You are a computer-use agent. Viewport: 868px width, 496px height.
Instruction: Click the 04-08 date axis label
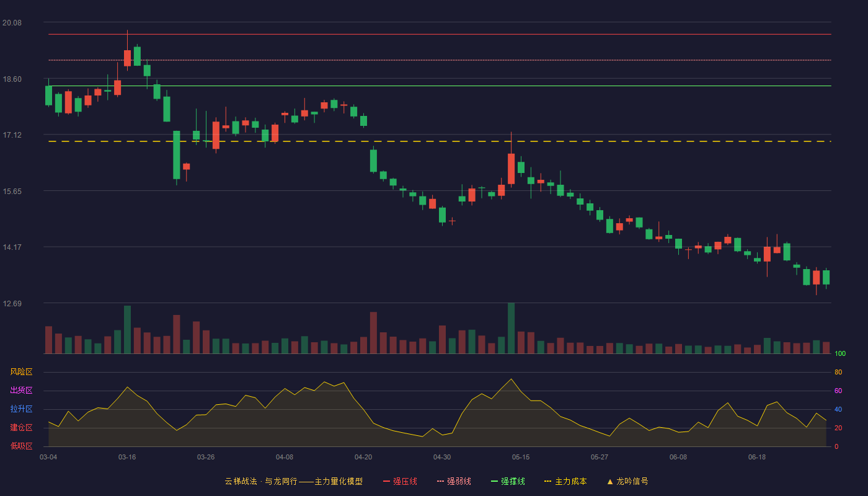[x=285, y=457]
